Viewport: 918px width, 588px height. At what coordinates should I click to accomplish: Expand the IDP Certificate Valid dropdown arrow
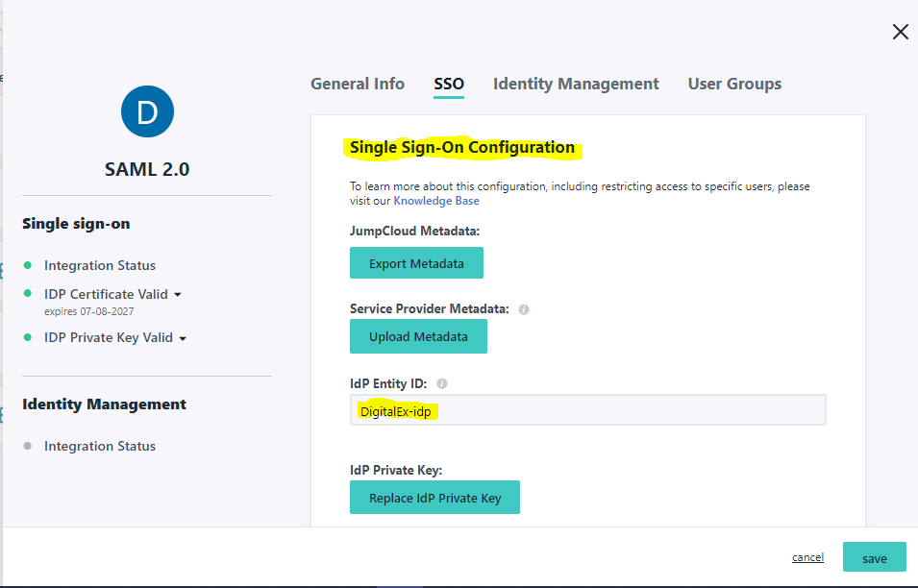click(x=178, y=295)
